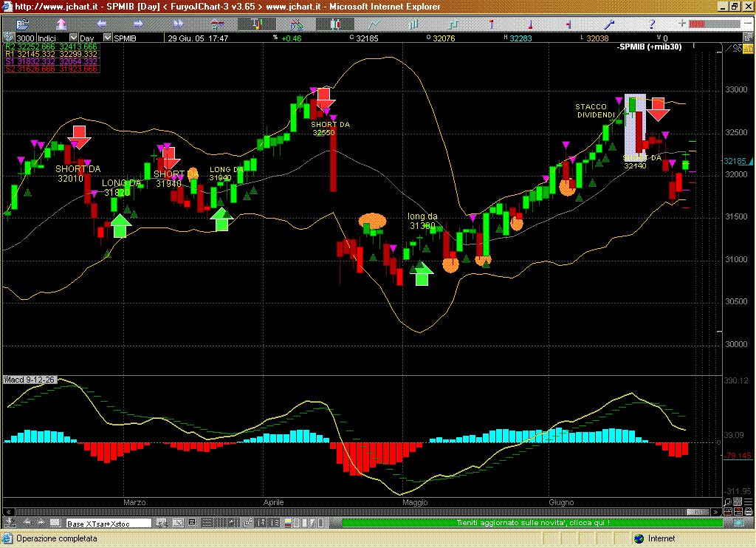This screenshot has width=756, height=548.
Task: Select the candlestick chart type icon
Action: [x=335, y=24]
